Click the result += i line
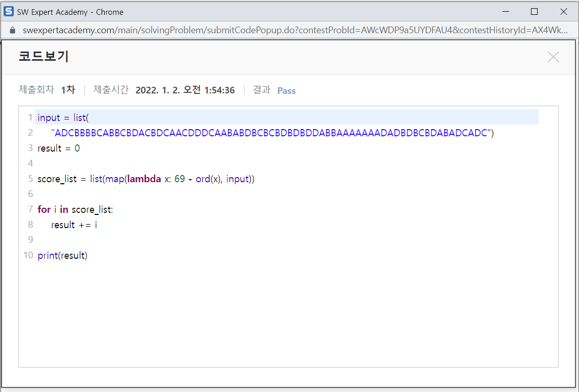Screen dimensions: 579x392 coord(74,225)
